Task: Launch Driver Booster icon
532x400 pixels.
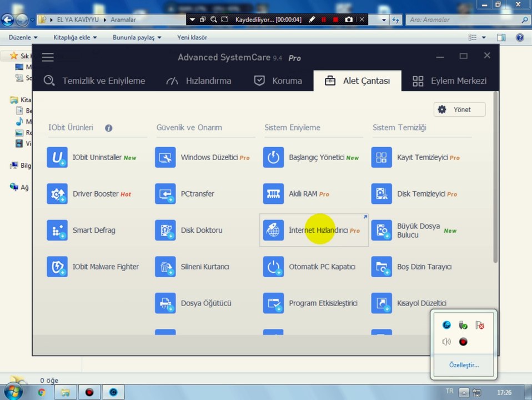Action: [57, 193]
